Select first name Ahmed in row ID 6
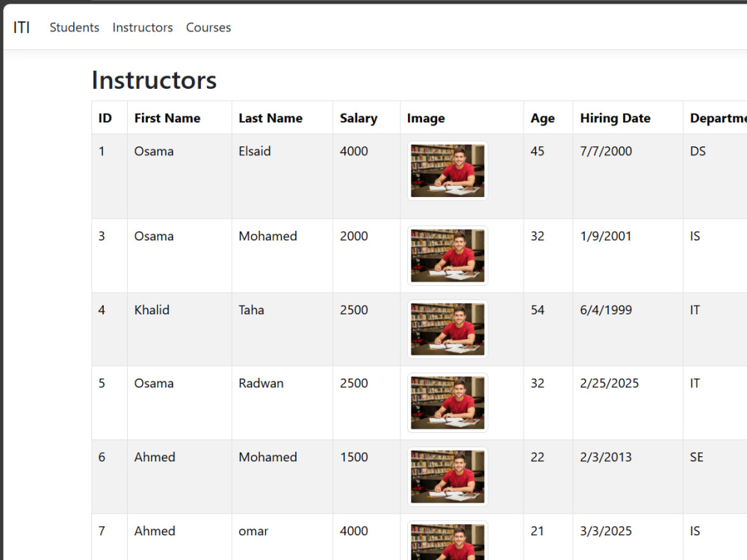 pyautogui.click(x=155, y=457)
